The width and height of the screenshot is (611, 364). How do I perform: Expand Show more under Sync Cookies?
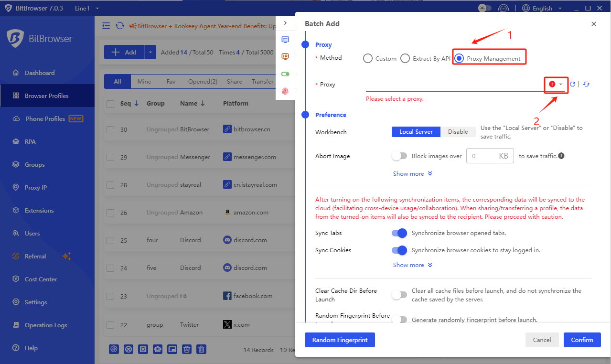[x=413, y=265]
